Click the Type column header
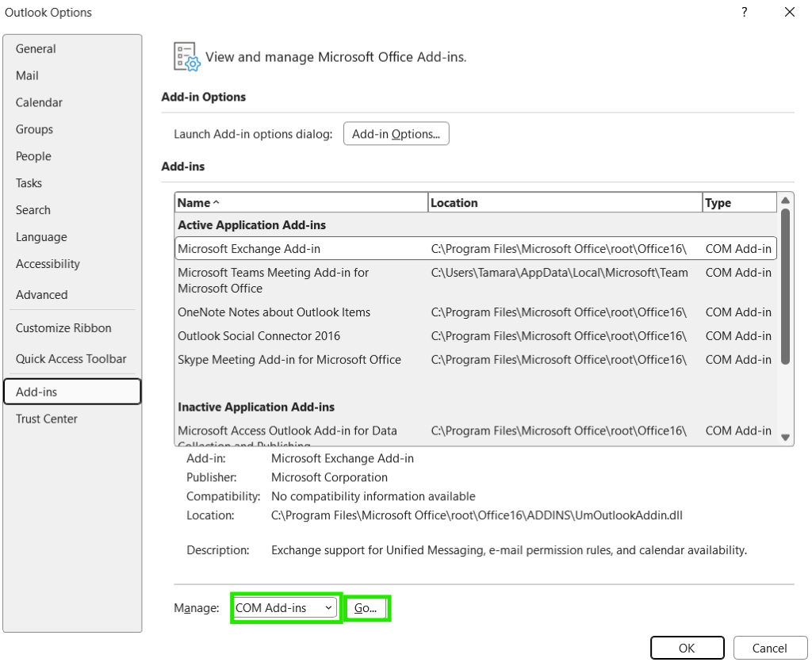This screenshot has height=662, width=812. [x=740, y=203]
